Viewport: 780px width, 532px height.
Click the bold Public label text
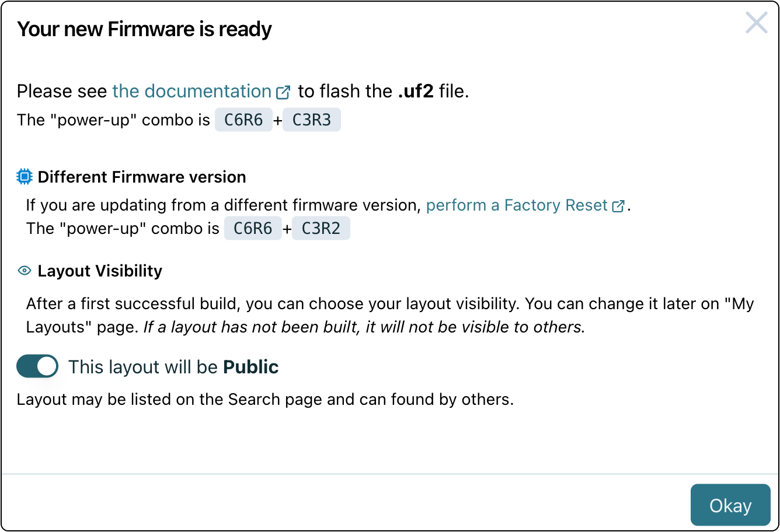click(x=251, y=366)
